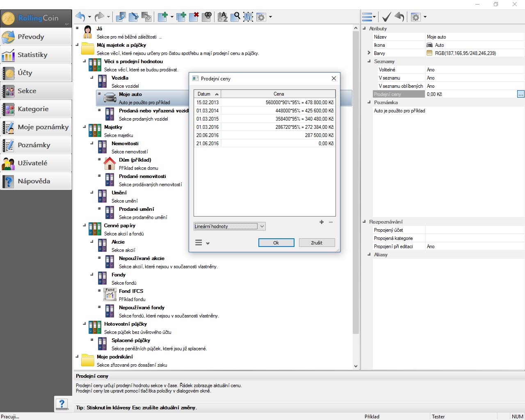
Task: Click the minus icon to remove a price row
Action: 331,222
